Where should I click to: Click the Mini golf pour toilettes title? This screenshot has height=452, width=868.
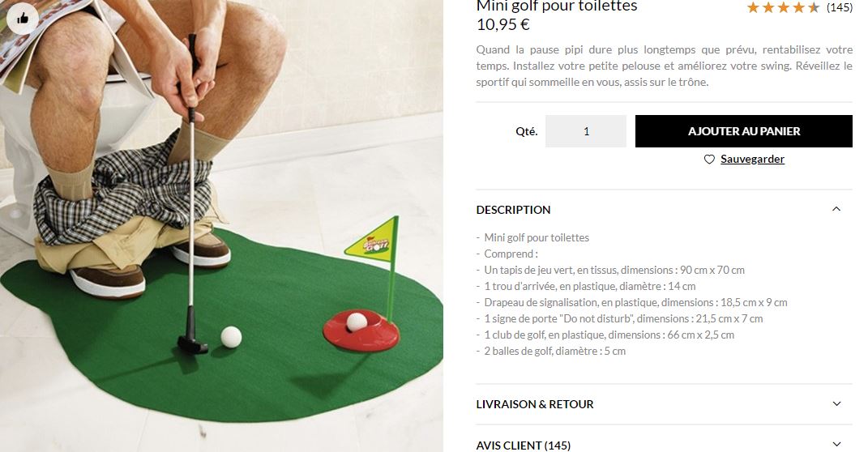[x=556, y=6]
